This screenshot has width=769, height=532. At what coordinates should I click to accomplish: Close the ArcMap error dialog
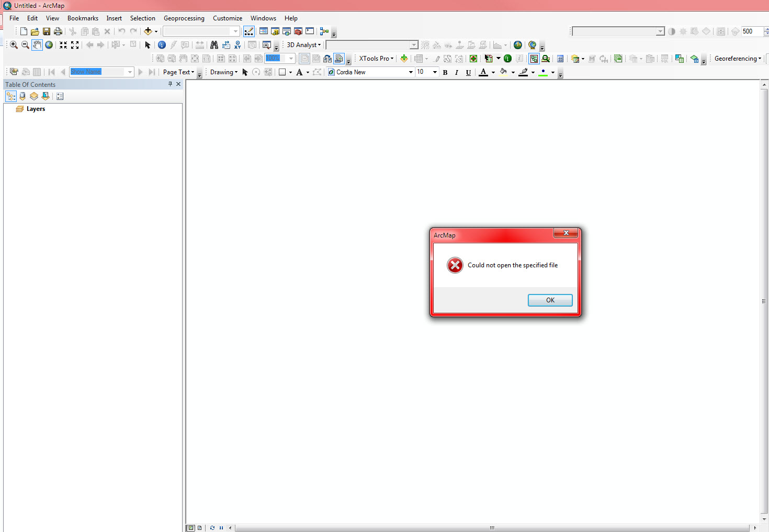click(x=566, y=233)
